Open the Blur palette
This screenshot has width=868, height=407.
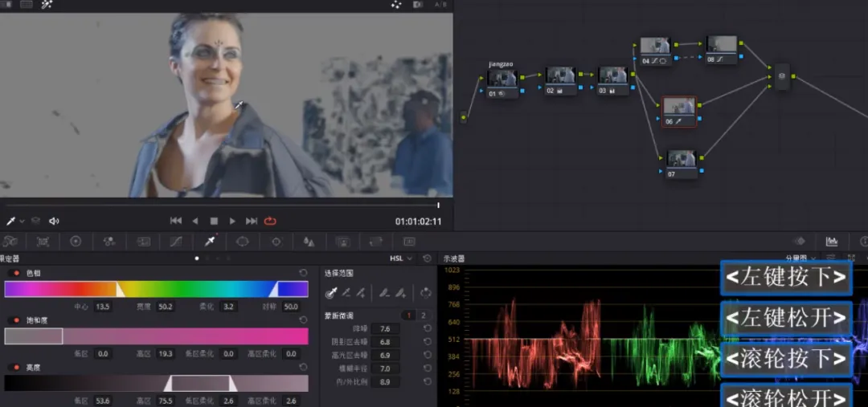point(309,242)
